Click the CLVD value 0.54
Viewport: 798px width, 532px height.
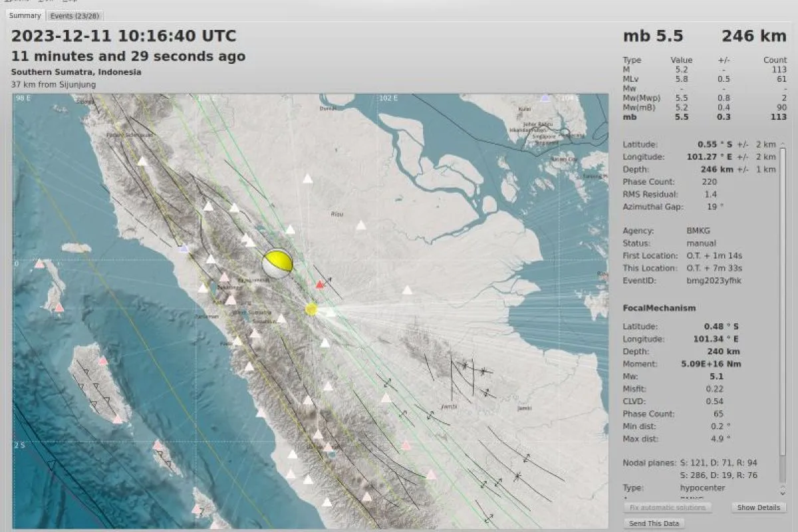(x=715, y=401)
